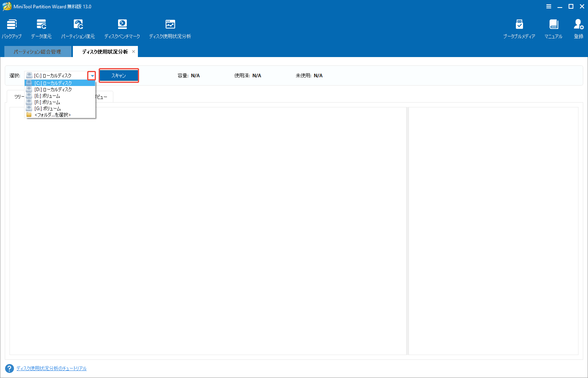Viewport: 588px width, 378px height.
Task: Click the MiniTool app logo in the title bar
Action: pyautogui.click(x=7, y=6)
